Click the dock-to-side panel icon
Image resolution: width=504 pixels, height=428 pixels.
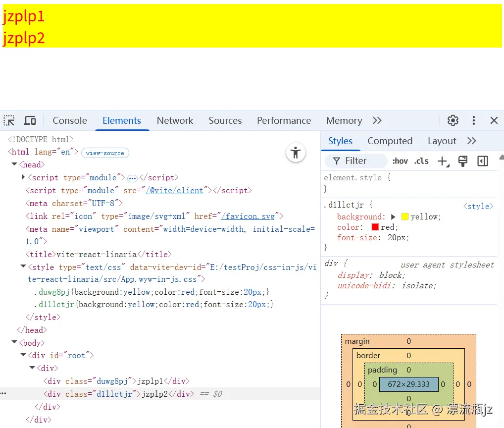tap(482, 160)
